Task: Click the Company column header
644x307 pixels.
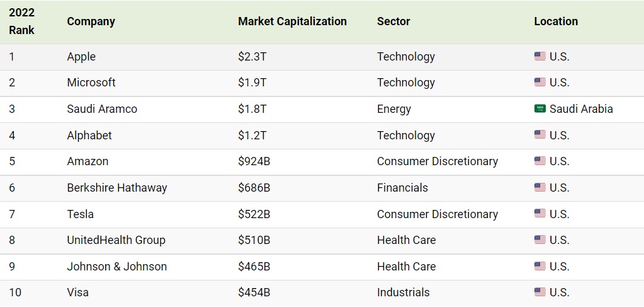Action: tap(91, 21)
